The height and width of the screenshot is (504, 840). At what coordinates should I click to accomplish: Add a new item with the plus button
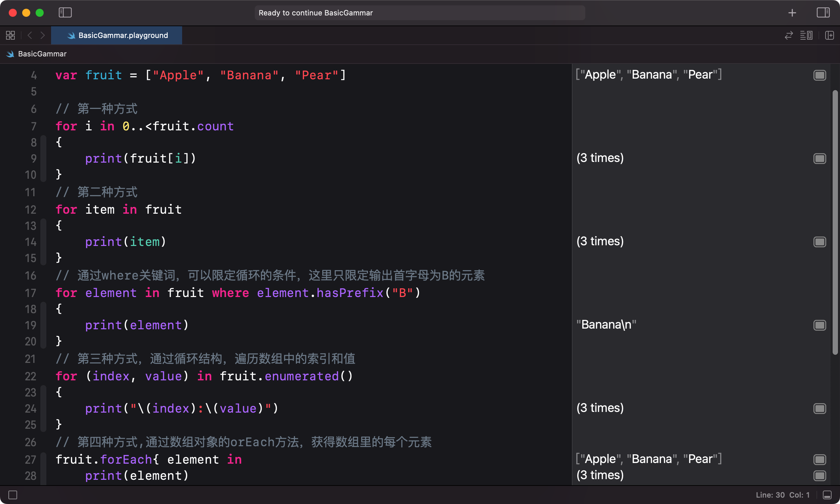[x=792, y=12]
